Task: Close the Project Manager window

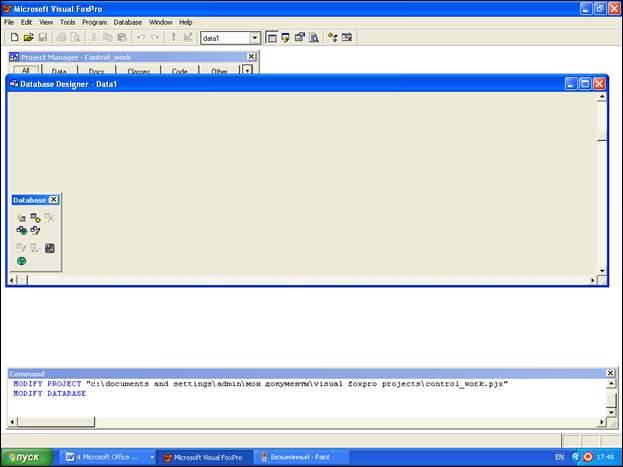Action: (x=251, y=57)
